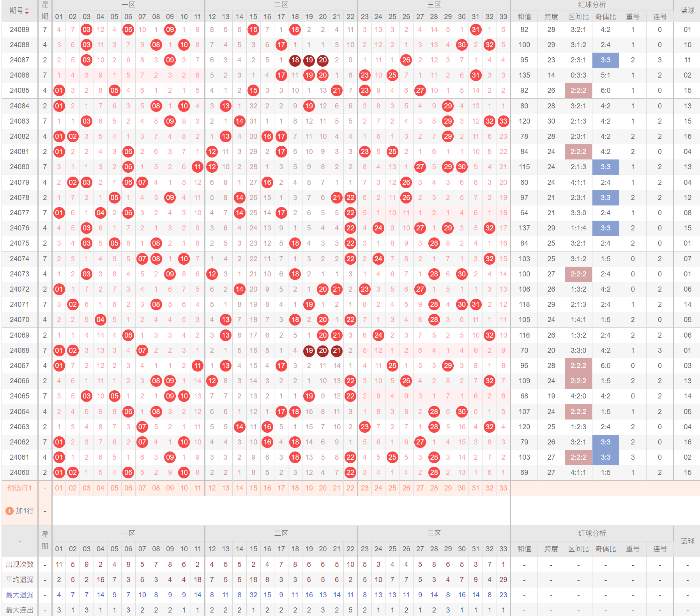Click the top 二区 zone header
Screen dimensions: 700x616
(281, 5)
